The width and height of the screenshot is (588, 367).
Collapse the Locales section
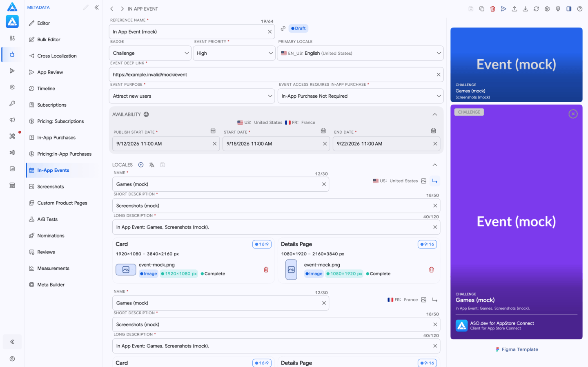tap(435, 165)
